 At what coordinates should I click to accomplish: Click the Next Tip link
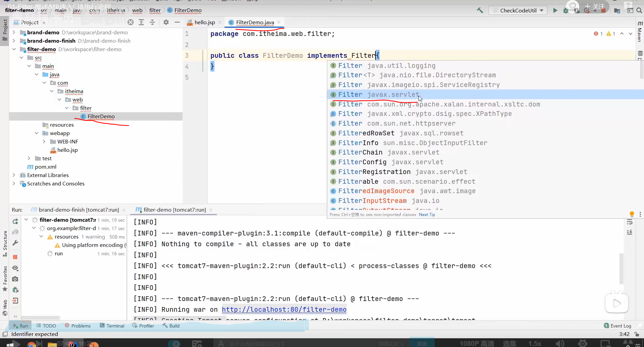coord(427,215)
